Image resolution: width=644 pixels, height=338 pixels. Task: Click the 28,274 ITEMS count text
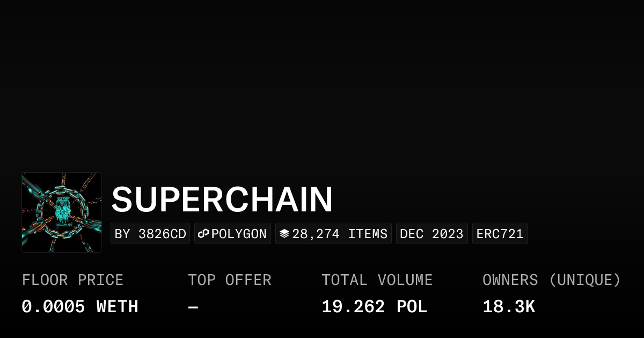coord(340,234)
